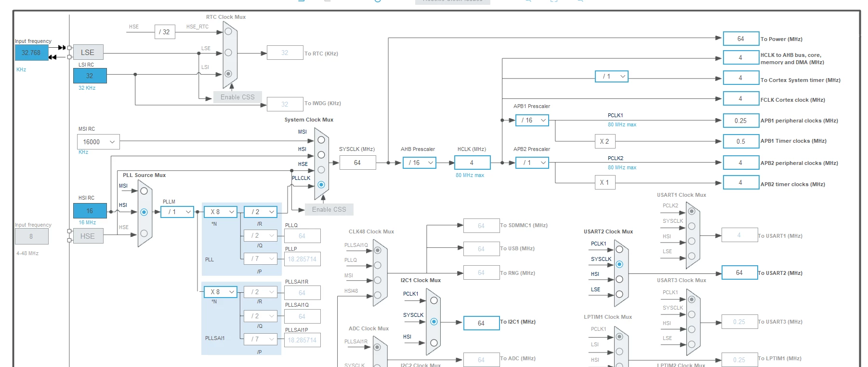Click the To USART2 (MHz) value box
The height and width of the screenshot is (367, 868).
(739, 272)
